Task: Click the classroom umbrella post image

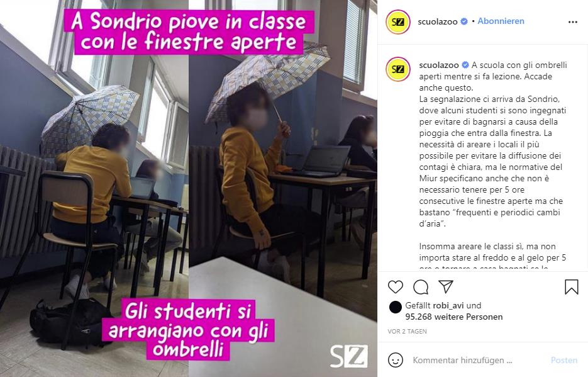Action: pos(189,188)
